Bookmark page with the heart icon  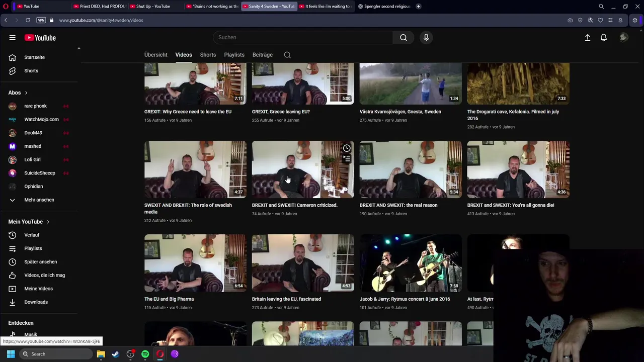600,20
